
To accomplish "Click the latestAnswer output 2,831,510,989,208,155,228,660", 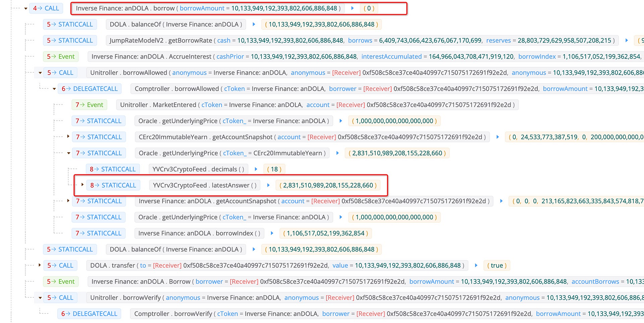I will (328, 185).
